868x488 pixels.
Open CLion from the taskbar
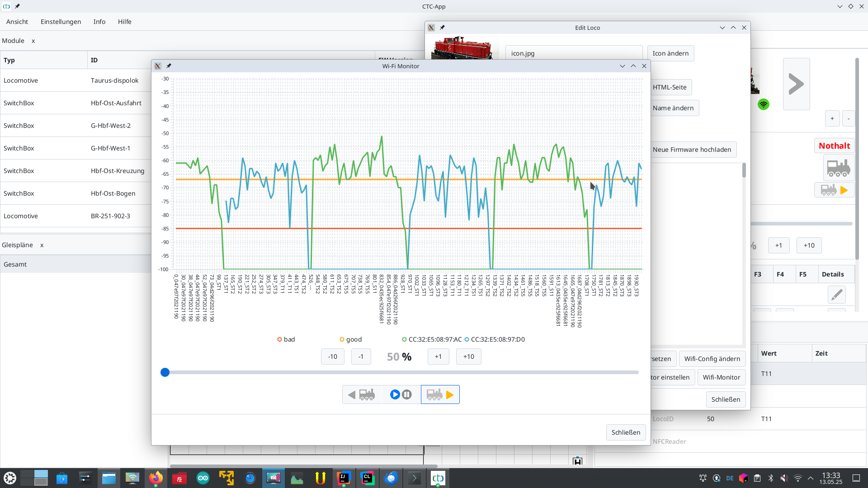pos(368,478)
